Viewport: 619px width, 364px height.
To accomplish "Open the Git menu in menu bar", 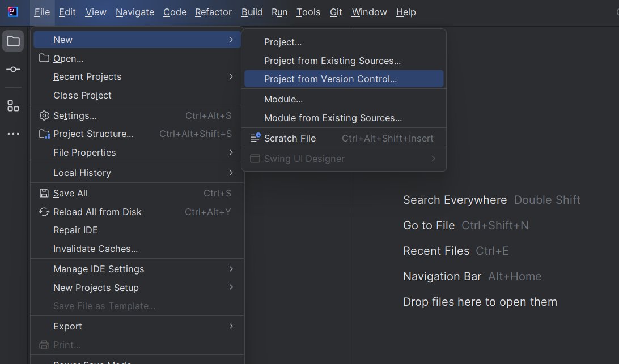I will point(336,12).
